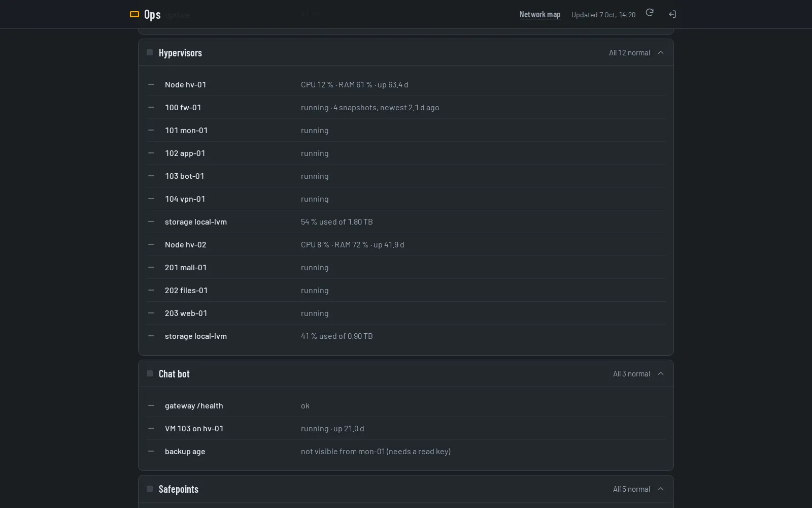
Task: Select the 202 files-01 row
Action: point(406,290)
